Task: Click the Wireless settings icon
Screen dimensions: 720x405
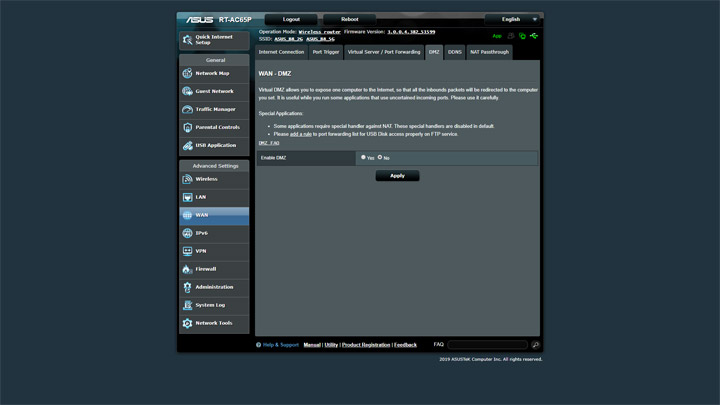Action: tap(187, 179)
